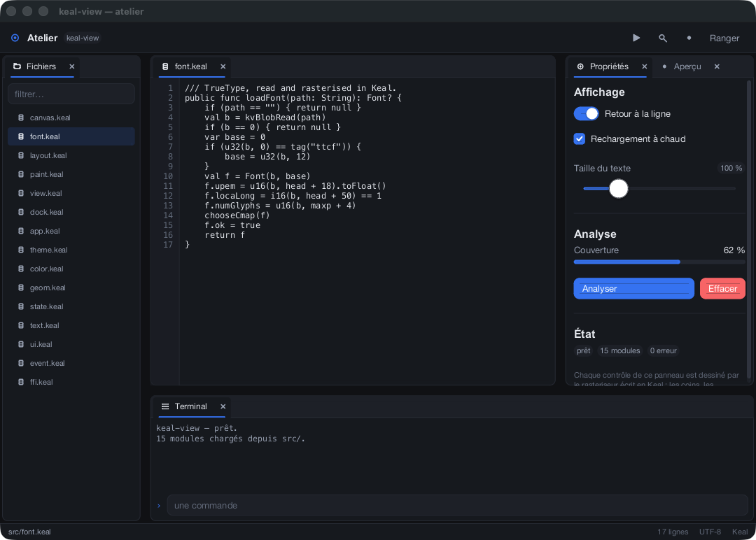Image resolution: width=756 pixels, height=540 pixels.
Task: Click the Terminal tab lines icon
Action: pyautogui.click(x=165, y=406)
